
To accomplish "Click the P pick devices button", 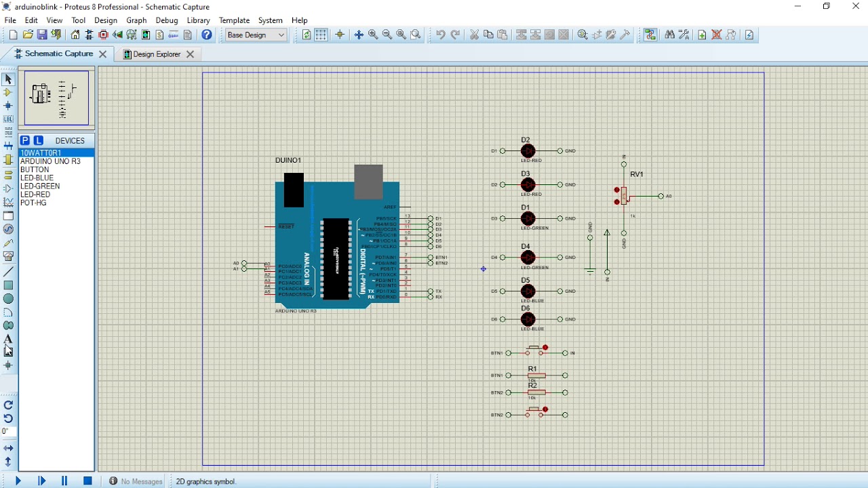I will pyautogui.click(x=25, y=140).
